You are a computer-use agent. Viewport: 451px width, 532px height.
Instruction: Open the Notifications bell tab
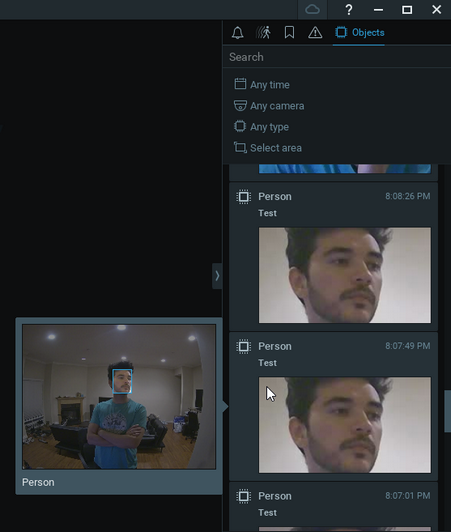click(238, 33)
